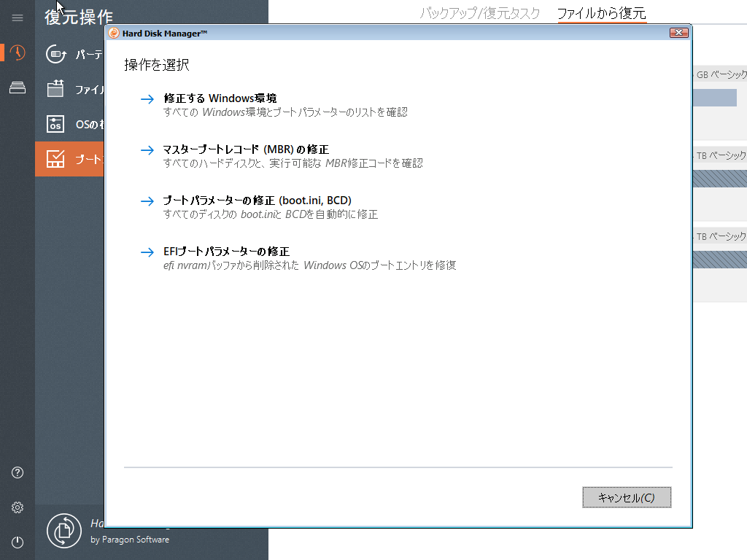Click arrow next to ブートパラメーターの修正
Image resolution: width=747 pixels, height=560 pixels.
click(147, 201)
